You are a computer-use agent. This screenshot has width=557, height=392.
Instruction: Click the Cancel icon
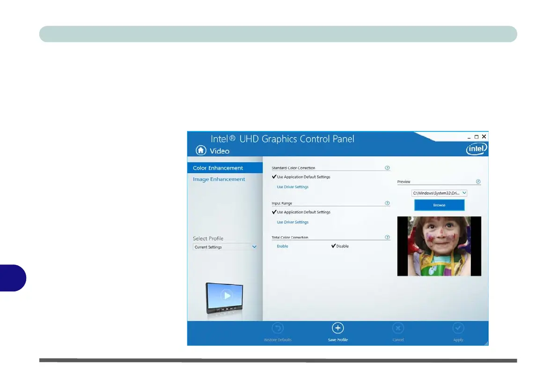pyautogui.click(x=398, y=328)
